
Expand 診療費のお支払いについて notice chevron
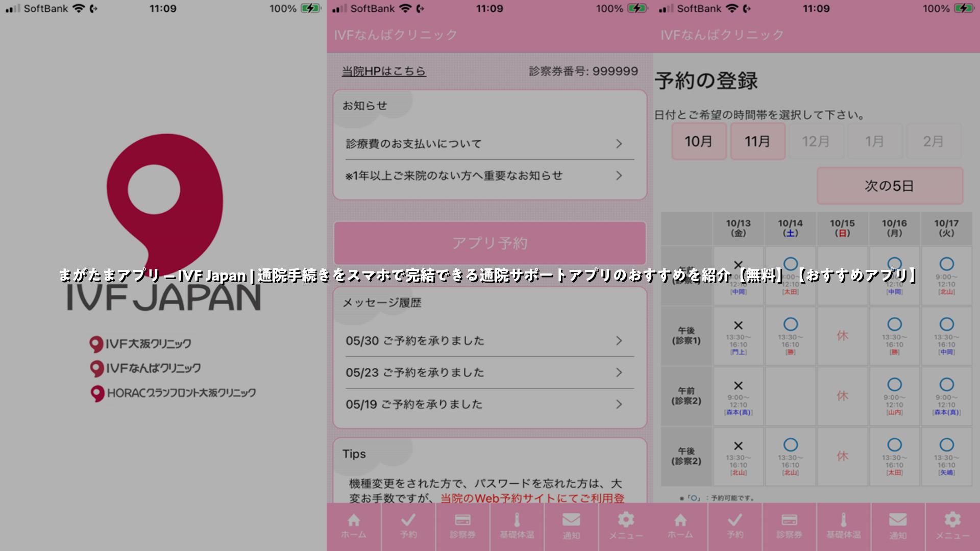(619, 144)
